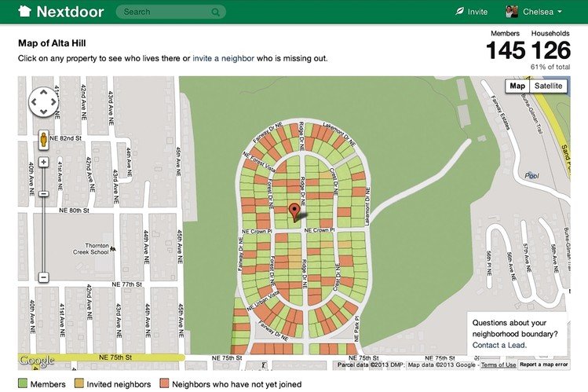Pan the map up with the top arrow
This screenshot has width=588, height=392.
coord(44,92)
